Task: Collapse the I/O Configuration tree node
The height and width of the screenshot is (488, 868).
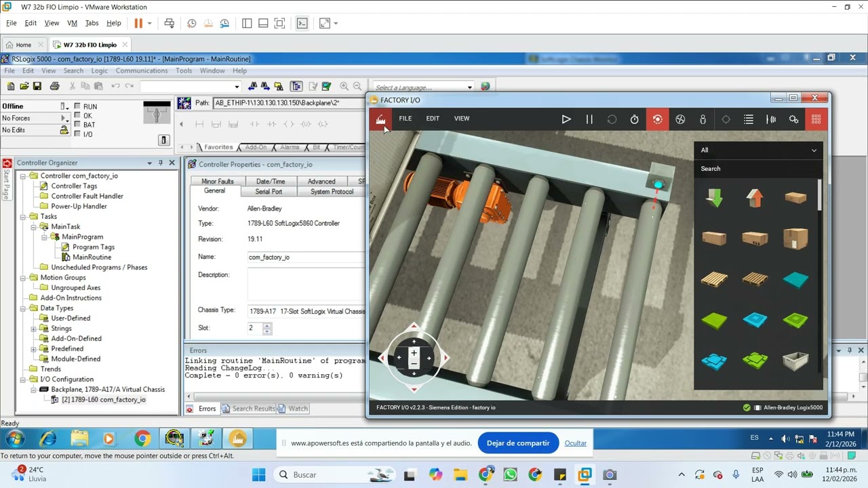Action: coord(22,380)
